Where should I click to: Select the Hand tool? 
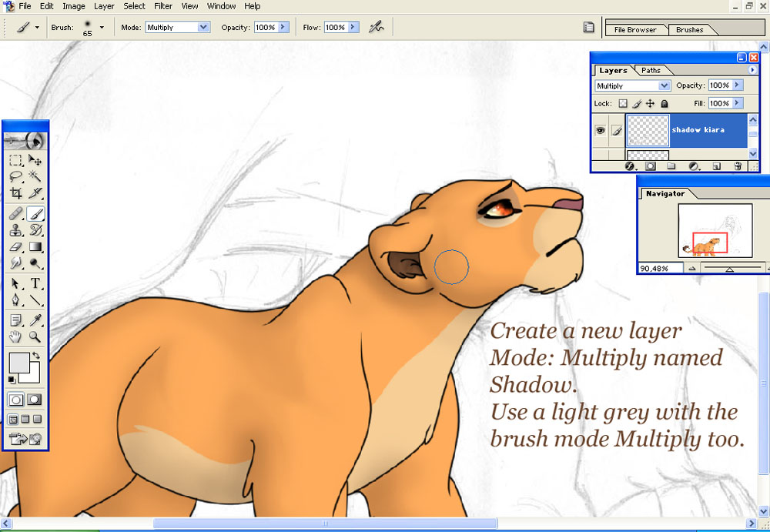click(15, 336)
